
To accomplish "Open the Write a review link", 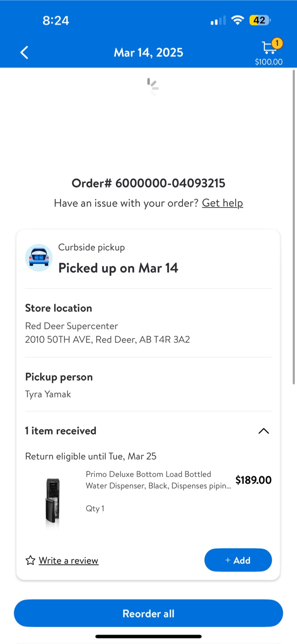I will point(68,560).
